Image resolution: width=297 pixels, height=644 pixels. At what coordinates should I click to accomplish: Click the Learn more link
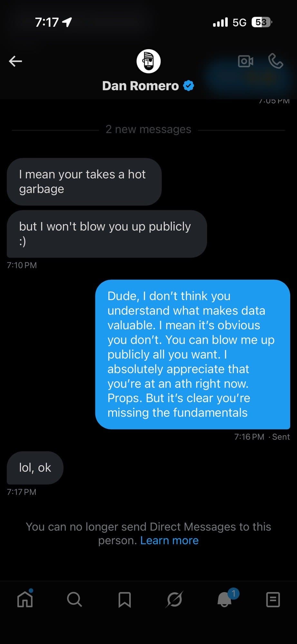pyautogui.click(x=169, y=540)
